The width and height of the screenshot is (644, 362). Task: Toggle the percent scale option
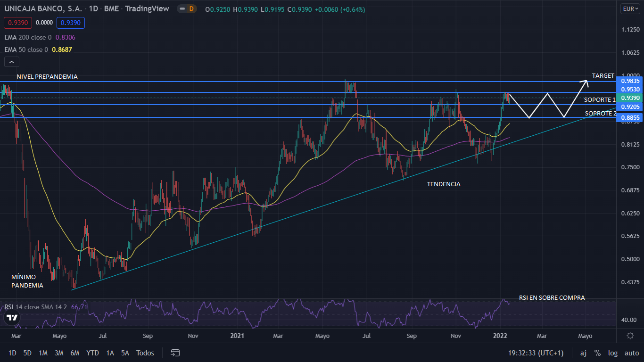(597, 353)
